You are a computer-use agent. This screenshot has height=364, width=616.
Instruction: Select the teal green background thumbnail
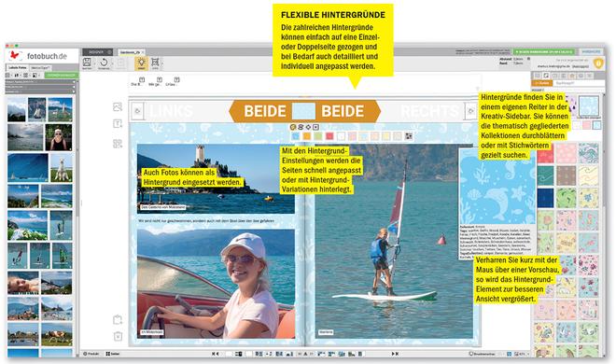coord(545,175)
